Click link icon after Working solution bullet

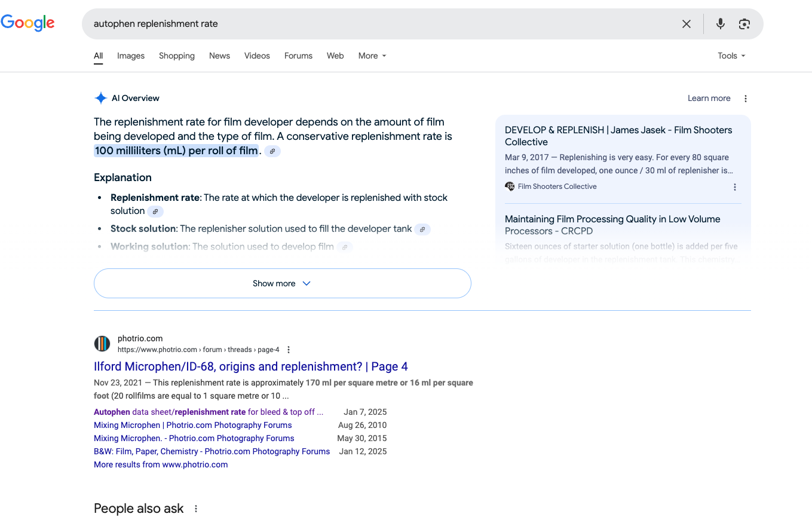tap(345, 247)
